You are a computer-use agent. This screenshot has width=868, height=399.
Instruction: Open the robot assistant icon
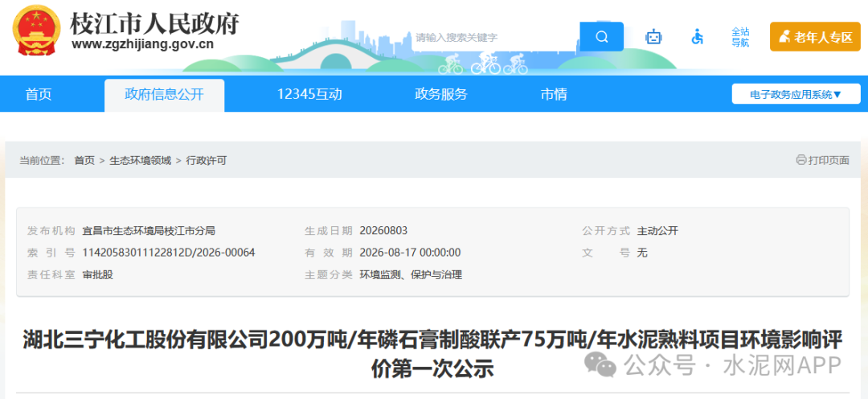[653, 37]
